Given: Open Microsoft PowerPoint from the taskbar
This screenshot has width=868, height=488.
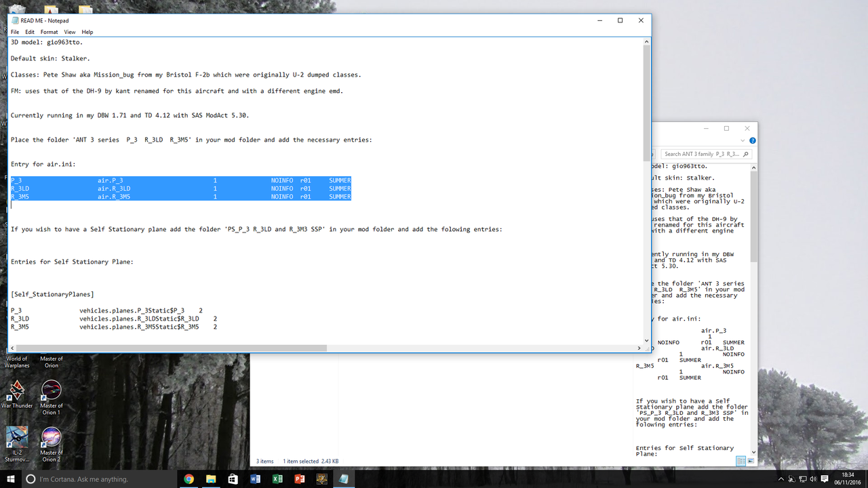Looking at the screenshot, I should tap(300, 479).
